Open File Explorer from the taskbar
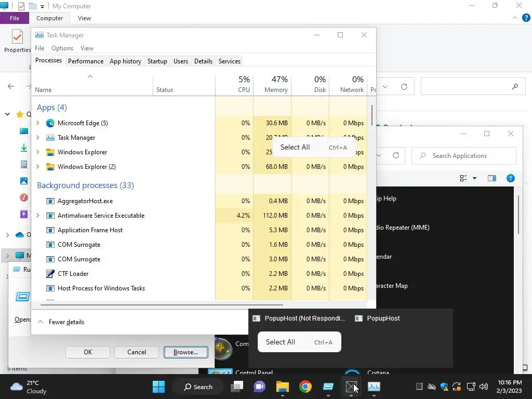The image size is (532, 399). tap(282, 387)
